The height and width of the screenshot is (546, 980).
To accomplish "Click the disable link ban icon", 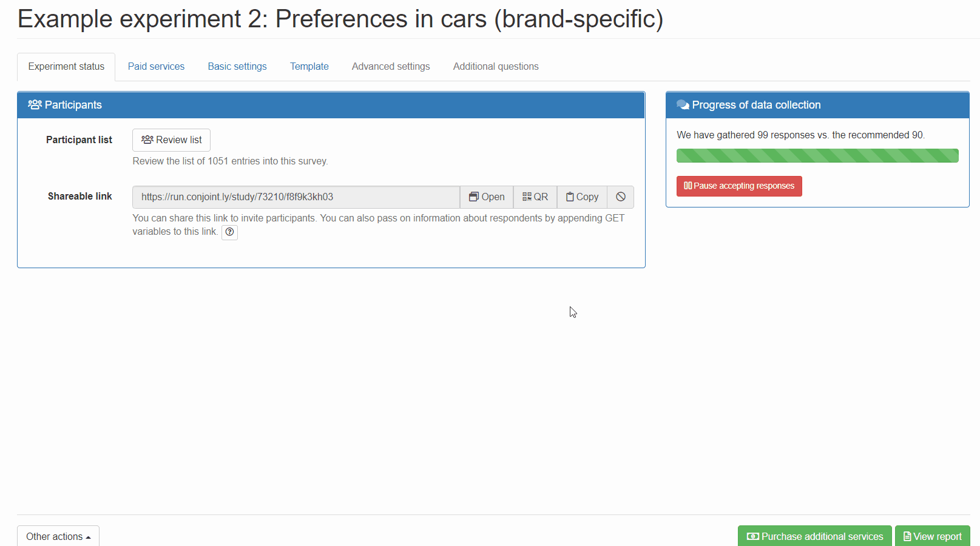I will (x=621, y=197).
